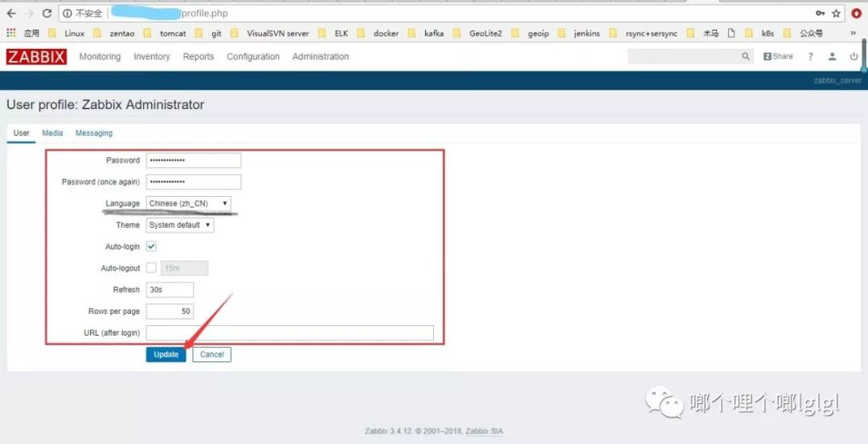This screenshot has width=868, height=444.
Task: Open the apps grid shortcut
Action: pyautogui.click(x=11, y=33)
